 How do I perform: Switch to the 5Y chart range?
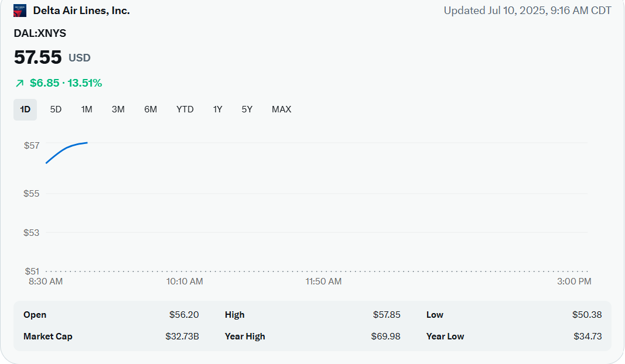pyautogui.click(x=247, y=109)
